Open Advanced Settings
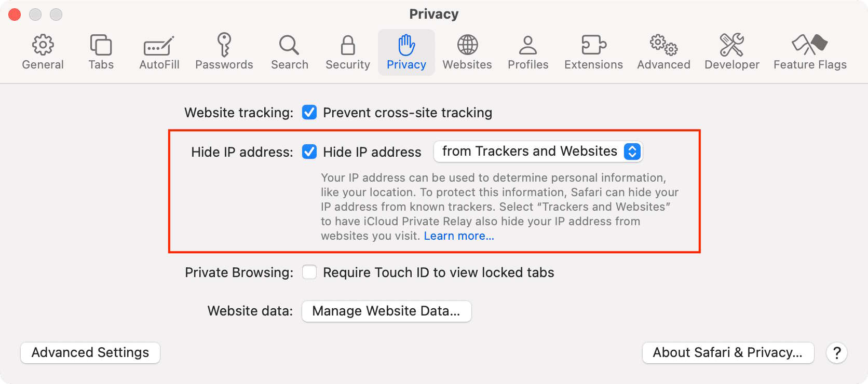Viewport: 868px width, 384px height. coord(89,352)
